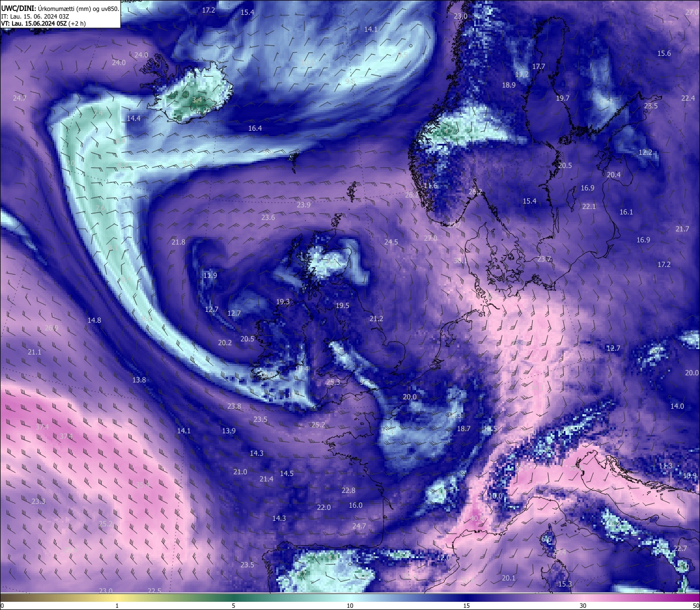Screen dimensions: 700x610
Task: Click the 11.6 value over Norway
Action: pyautogui.click(x=431, y=186)
